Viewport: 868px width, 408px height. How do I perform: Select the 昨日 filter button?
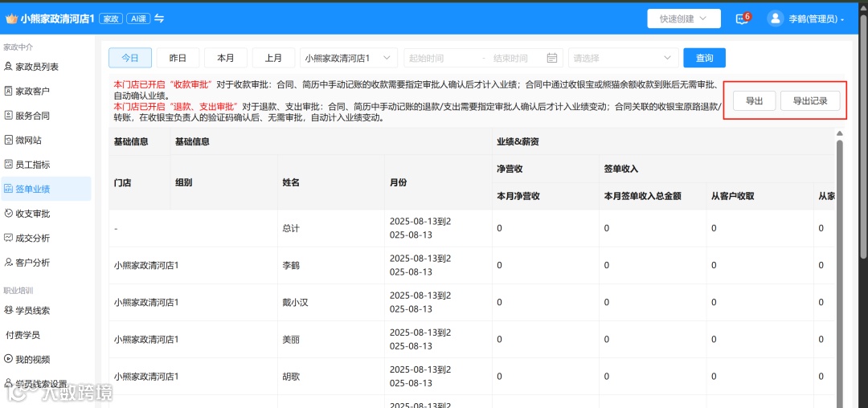click(178, 58)
